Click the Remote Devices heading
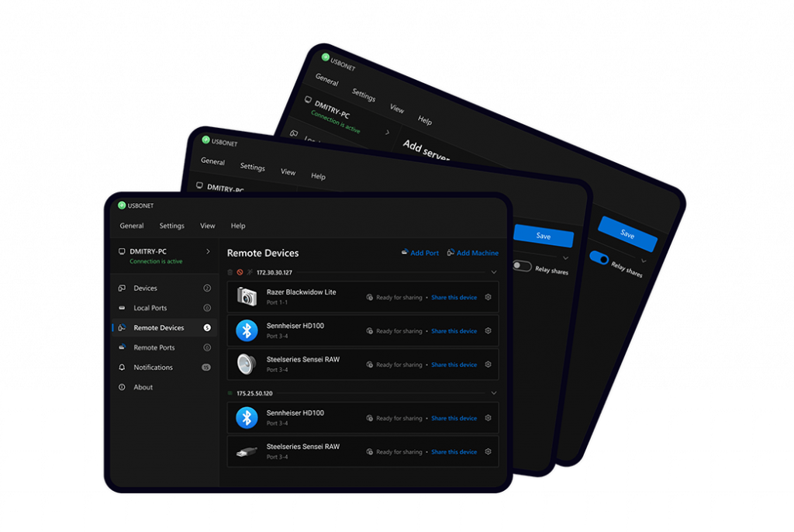 [263, 253]
